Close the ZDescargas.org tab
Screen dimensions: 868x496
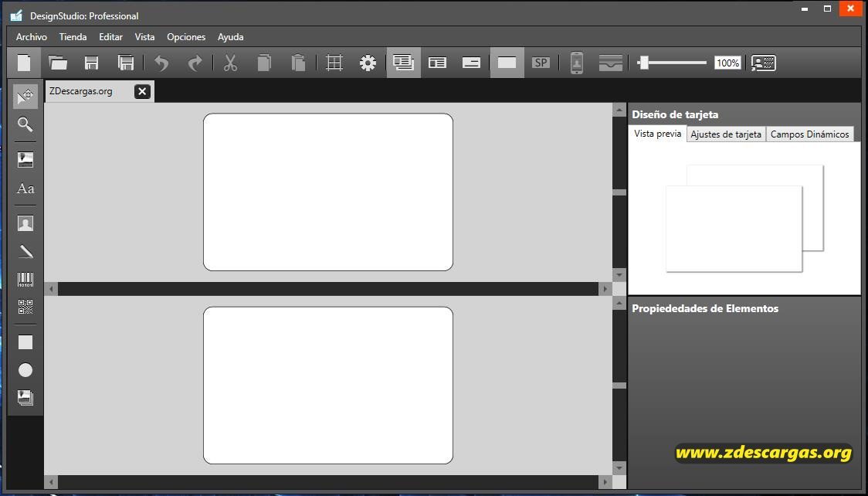tap(142, 91)
